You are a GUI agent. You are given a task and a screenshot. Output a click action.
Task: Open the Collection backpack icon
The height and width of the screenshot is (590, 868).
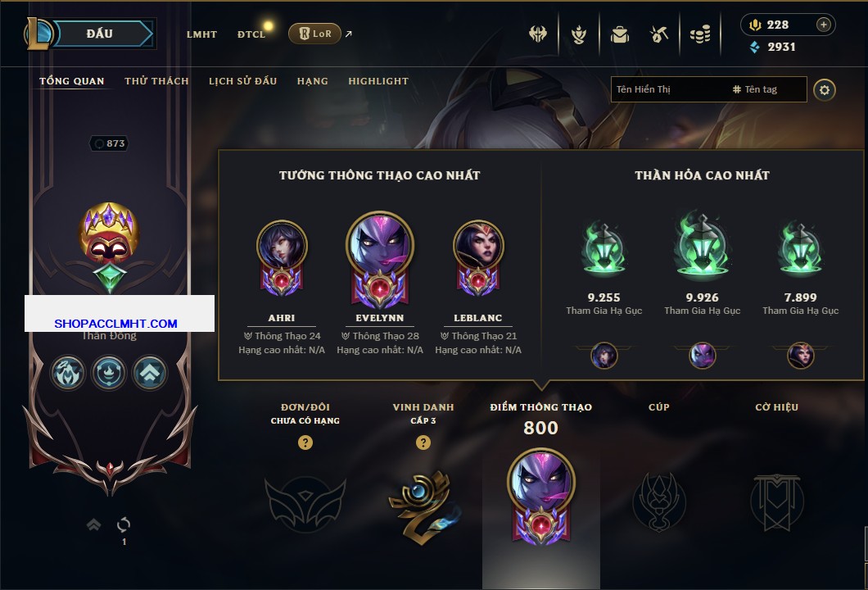click(x=619, y=34)
